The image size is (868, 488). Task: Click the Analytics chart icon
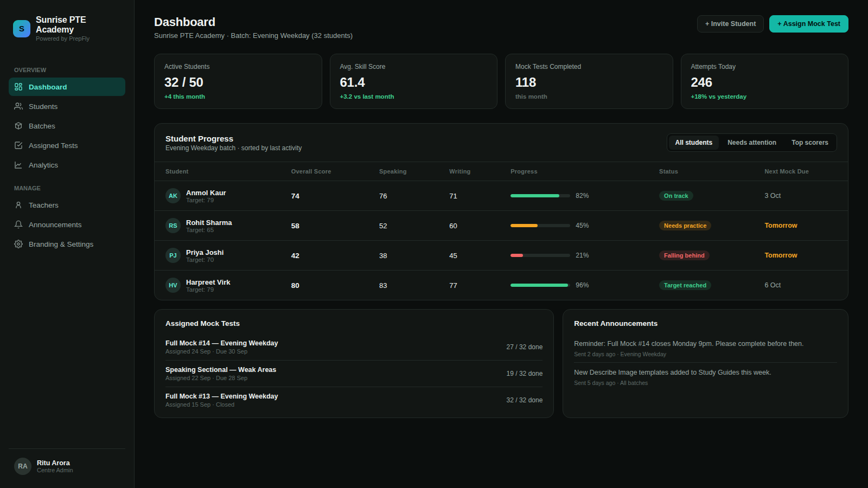[x=18, y=165]
